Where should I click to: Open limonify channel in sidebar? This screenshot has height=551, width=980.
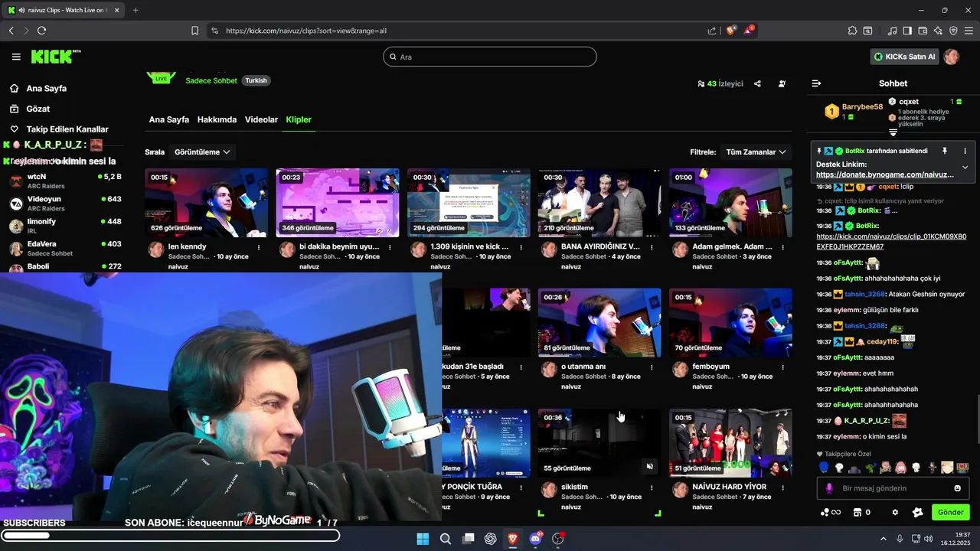[x=65, y=226]
